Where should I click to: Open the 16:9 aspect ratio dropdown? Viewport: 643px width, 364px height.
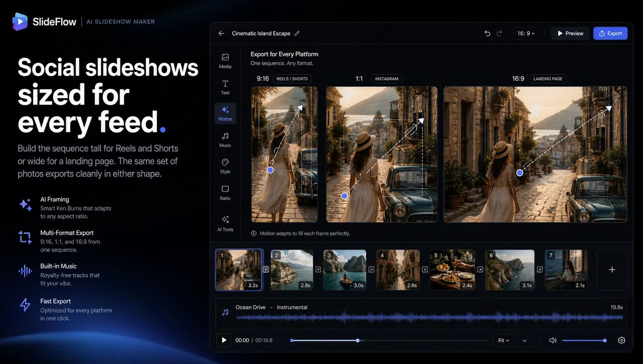pos(525,34)
